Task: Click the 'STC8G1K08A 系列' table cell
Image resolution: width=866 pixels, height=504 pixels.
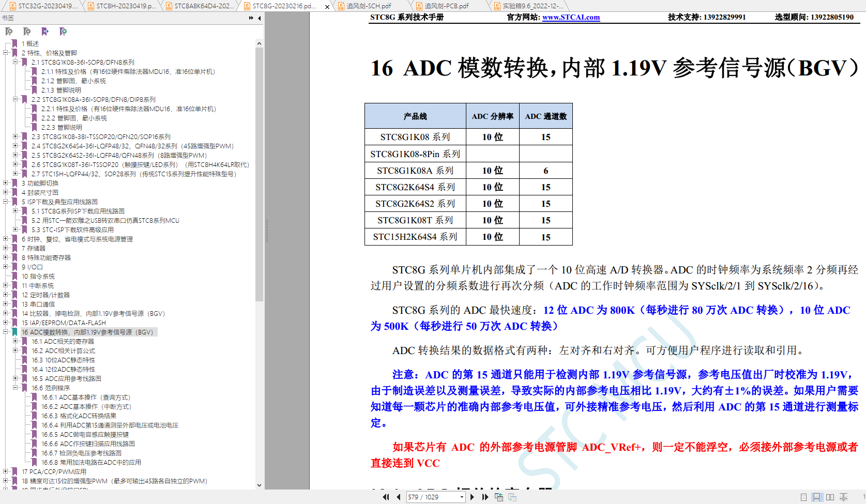Action: click(415, 170)
